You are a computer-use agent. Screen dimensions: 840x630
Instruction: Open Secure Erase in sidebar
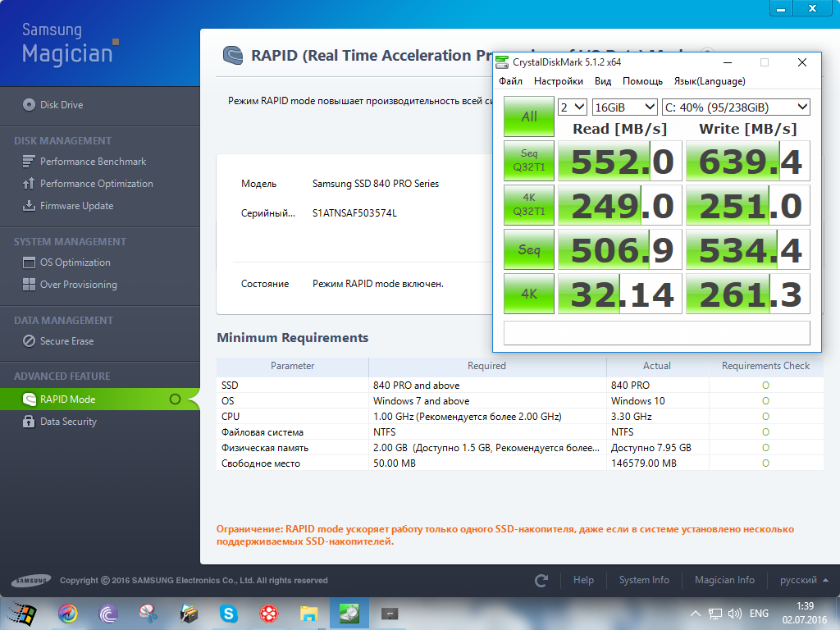pyautogui.click(x=58, y=340)
